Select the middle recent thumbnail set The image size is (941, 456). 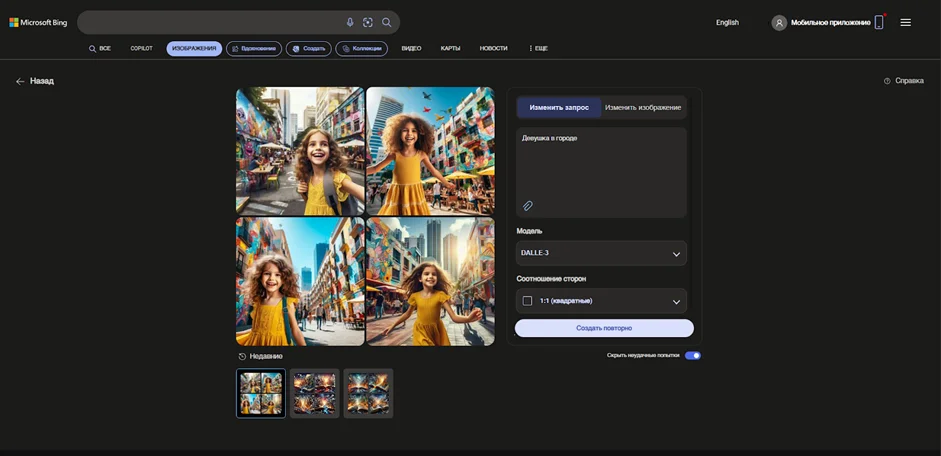[x=314, y=393]
